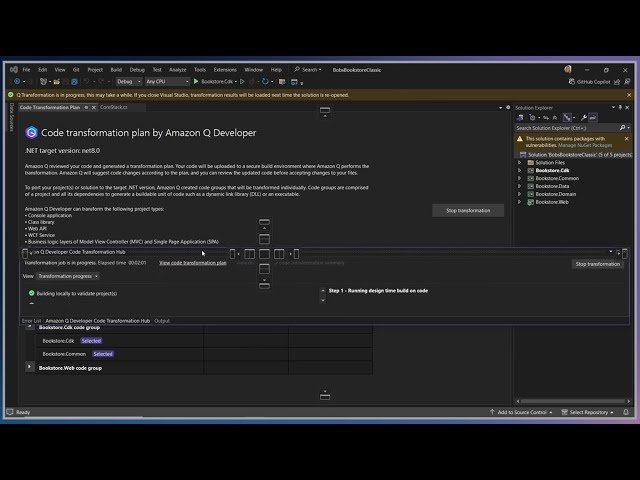Open the Extensions menu
The height and width of the screenshot is (480, 640).
225,70
